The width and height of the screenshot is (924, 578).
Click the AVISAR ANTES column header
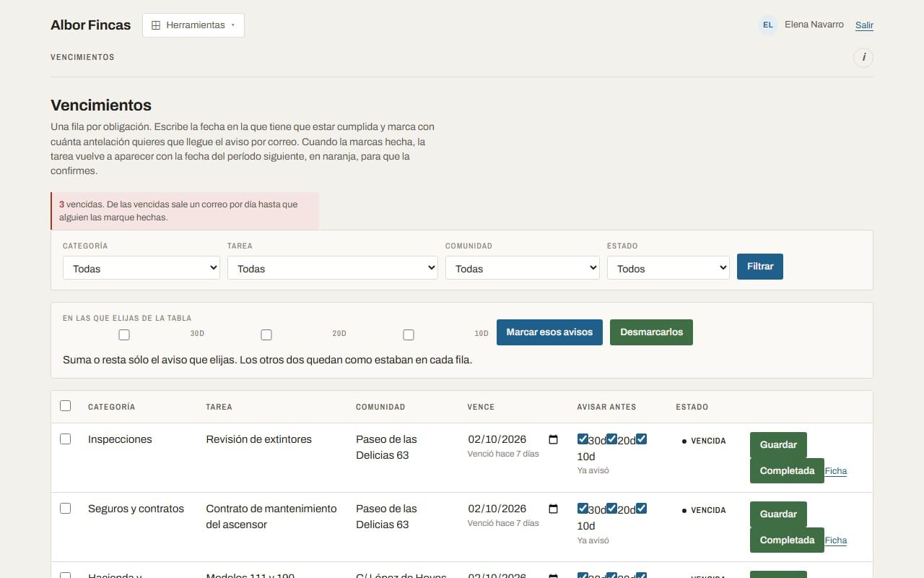(606, 407)
